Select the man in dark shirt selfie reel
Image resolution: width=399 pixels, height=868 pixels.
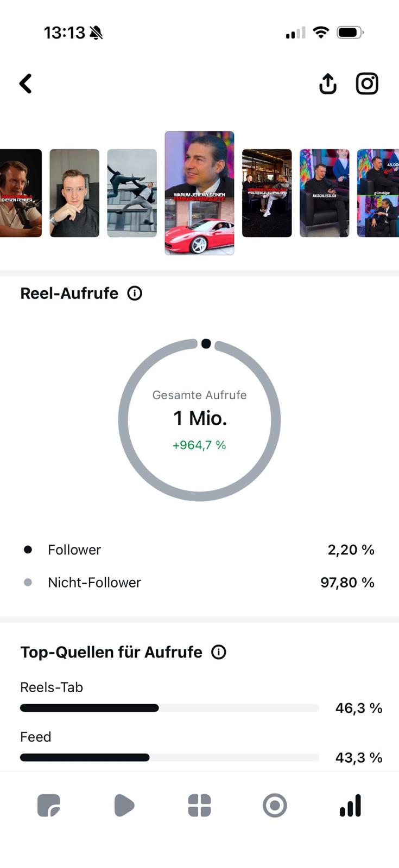[74, 193]
